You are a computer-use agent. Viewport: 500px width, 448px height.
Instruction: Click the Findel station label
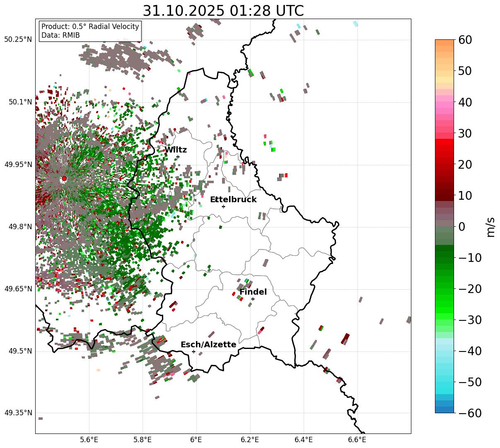point(253,292)
